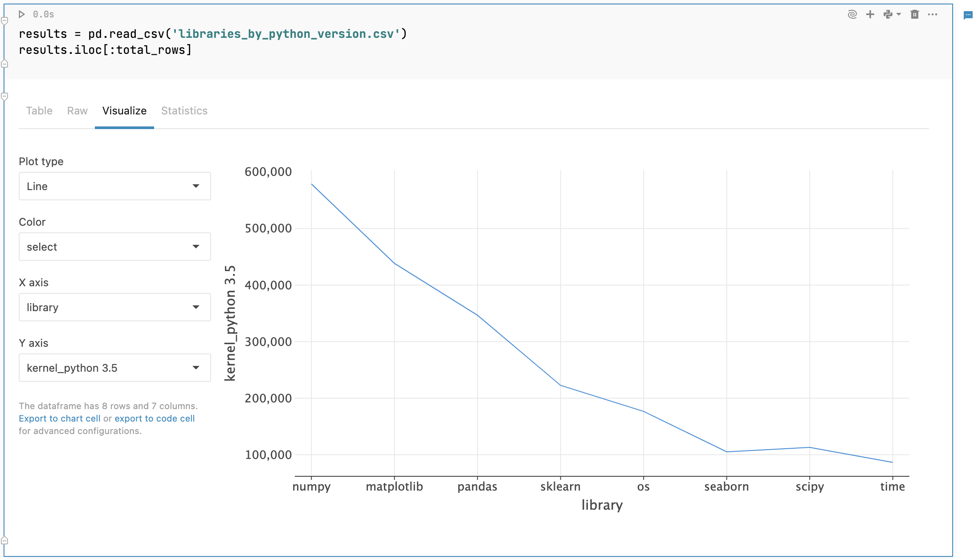Switch to the Table tab
Image resolution: width=978 pixels, height=560 pixels.
(x=39, y=111)
